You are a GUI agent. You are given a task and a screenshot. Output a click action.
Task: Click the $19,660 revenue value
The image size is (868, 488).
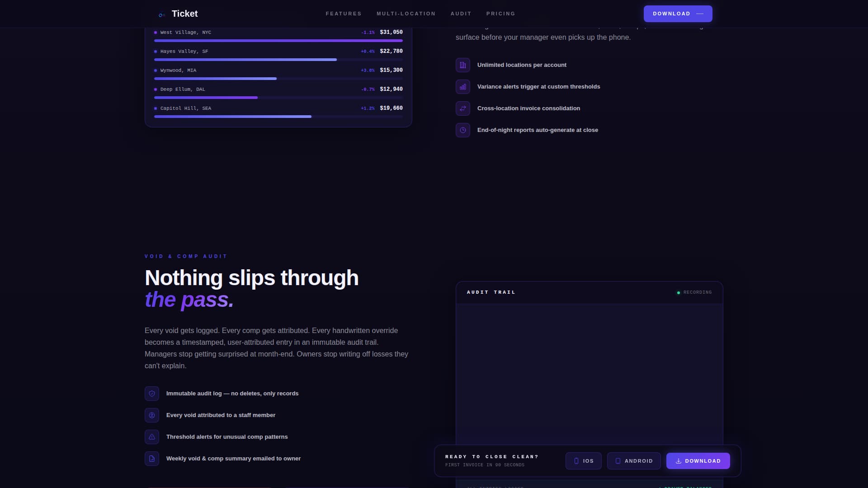point(391,108)
